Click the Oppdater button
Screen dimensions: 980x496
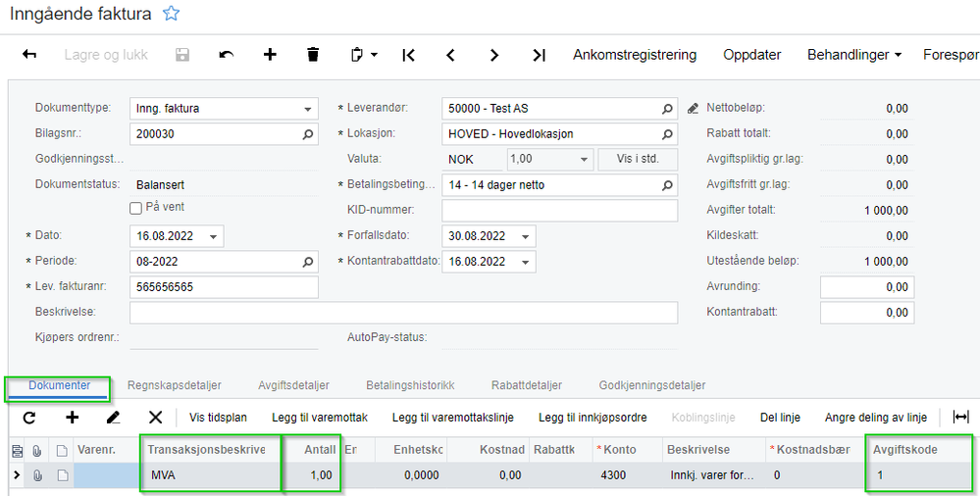(751, 55)
